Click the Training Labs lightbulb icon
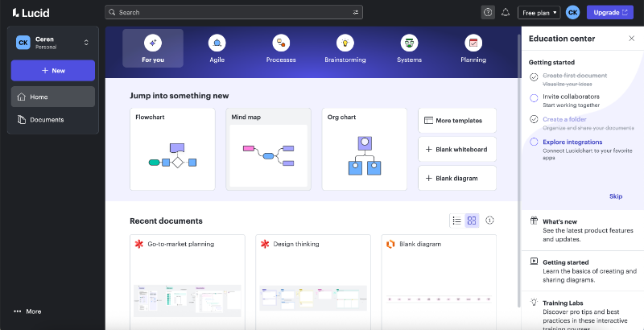The image size is (644, 330). tap(534, 302)
